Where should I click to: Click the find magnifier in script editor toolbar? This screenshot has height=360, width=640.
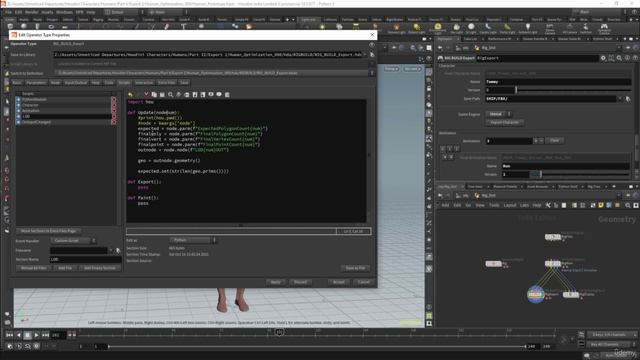[x=171, y=95]
